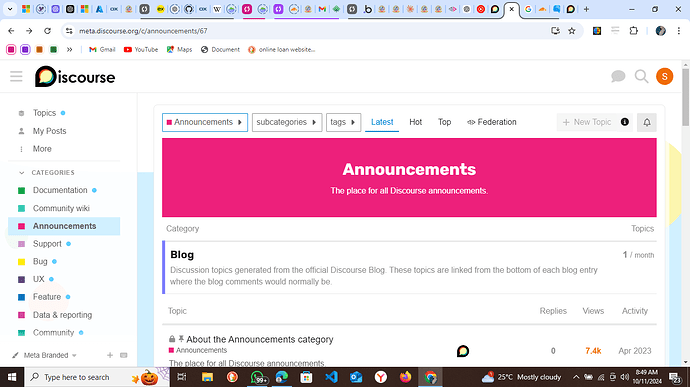
Task: Open the Maps bookmark
Action: tap(180, 50)
